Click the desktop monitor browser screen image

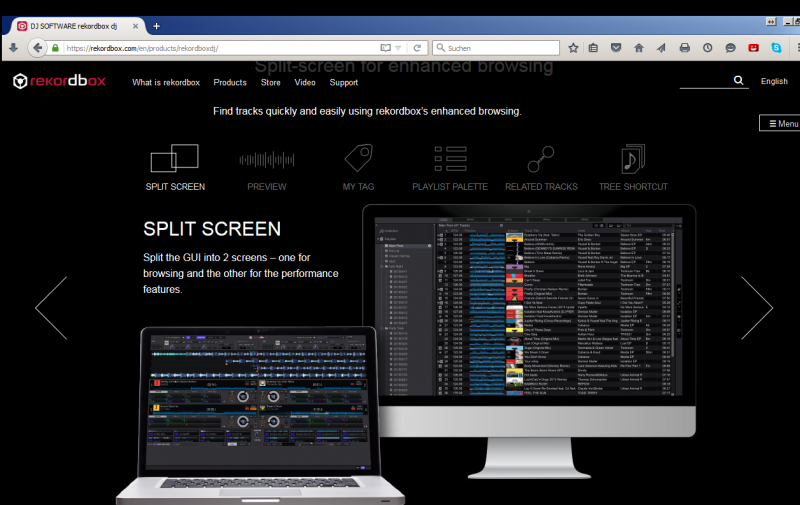coord(529,307)
